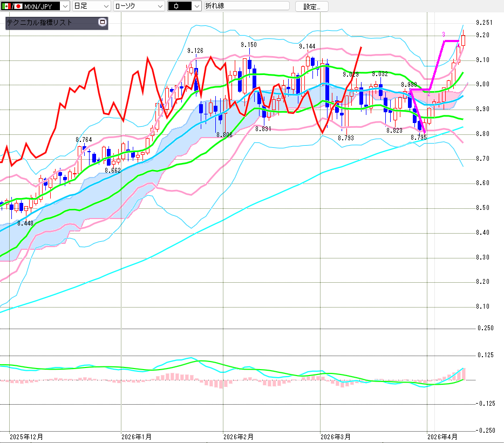This screenshot has height=443, width=504.
Task: Click the 9.150 high price label
Action: (x=248, y=45)
